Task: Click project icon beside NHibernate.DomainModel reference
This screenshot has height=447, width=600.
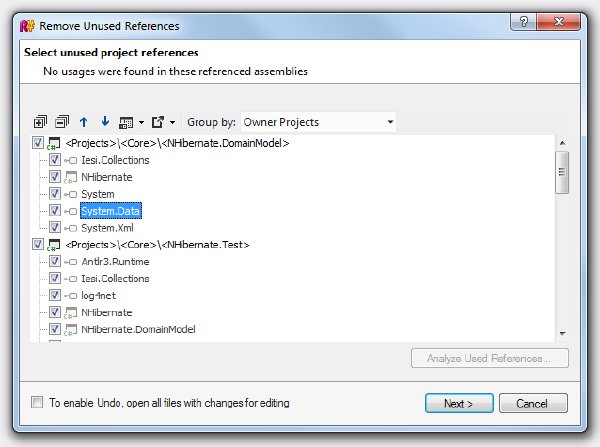Action: [70, 330]
